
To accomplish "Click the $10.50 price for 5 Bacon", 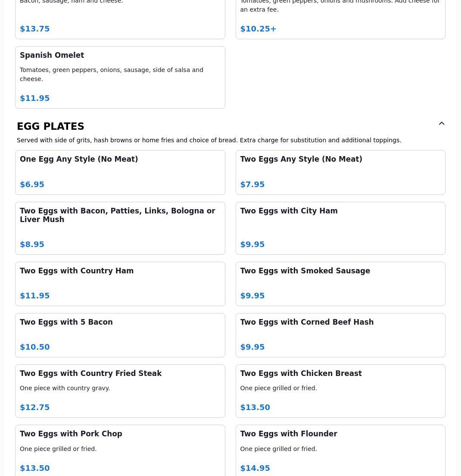I will (35, 347).
